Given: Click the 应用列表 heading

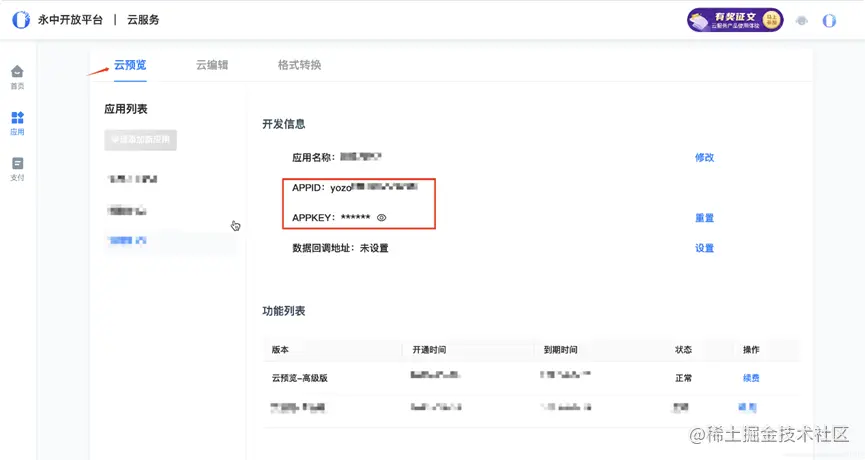Looking at the screenshot, I should tap(126, 109).
